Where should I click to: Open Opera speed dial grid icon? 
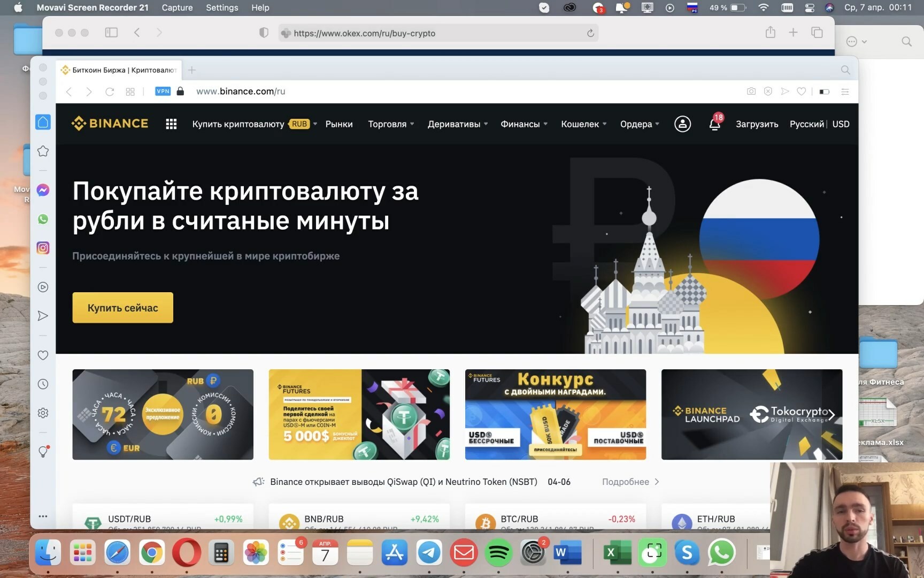(130, 92)
